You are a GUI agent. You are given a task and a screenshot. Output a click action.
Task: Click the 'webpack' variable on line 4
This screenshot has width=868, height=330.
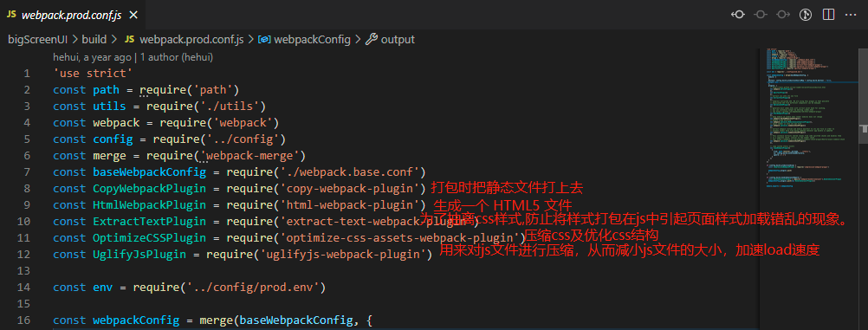116,122
